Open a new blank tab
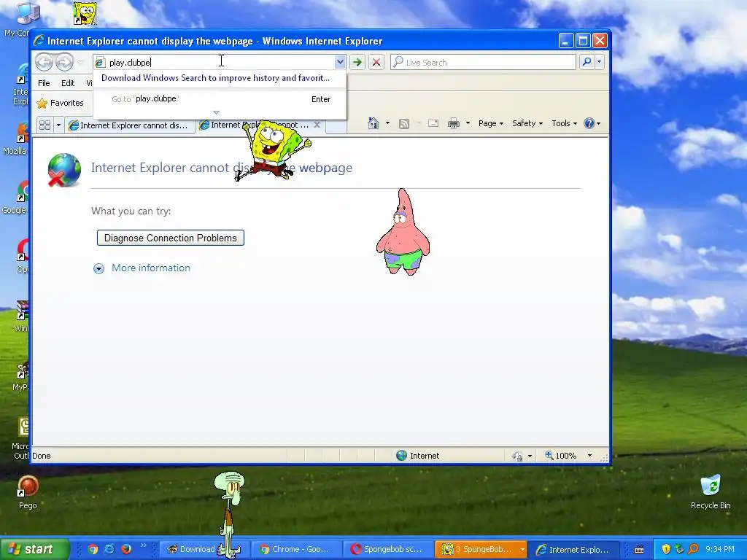 [x=336, y=126]
